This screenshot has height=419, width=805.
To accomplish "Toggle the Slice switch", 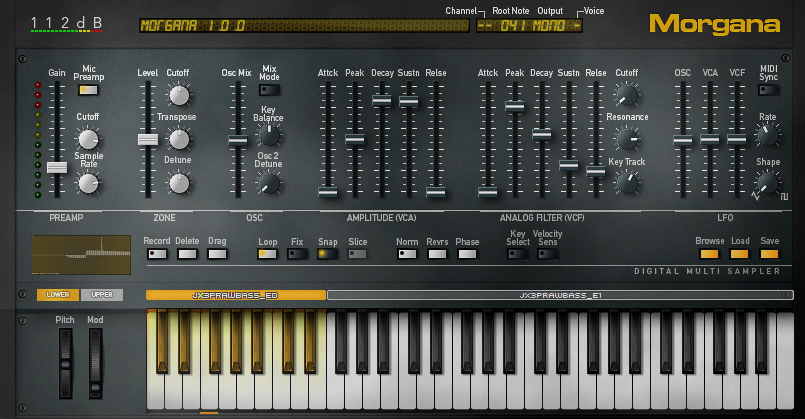I will [x=357, y=254].
